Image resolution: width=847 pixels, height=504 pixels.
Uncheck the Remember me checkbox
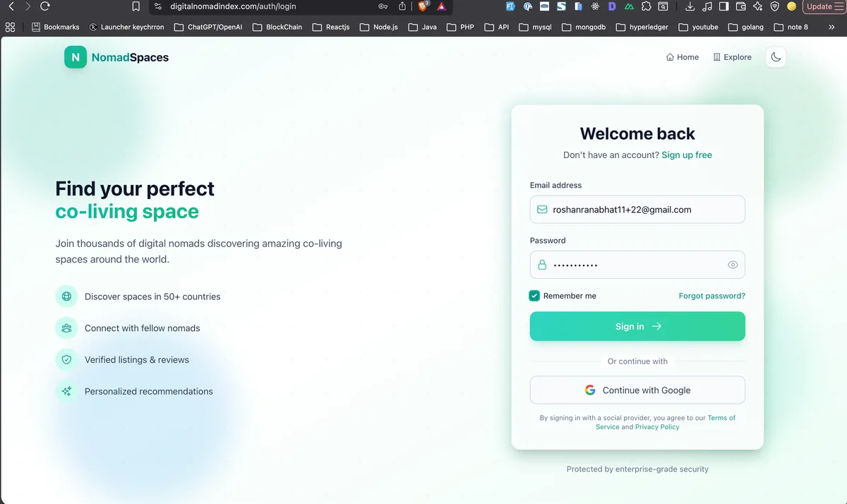point(534,296)
